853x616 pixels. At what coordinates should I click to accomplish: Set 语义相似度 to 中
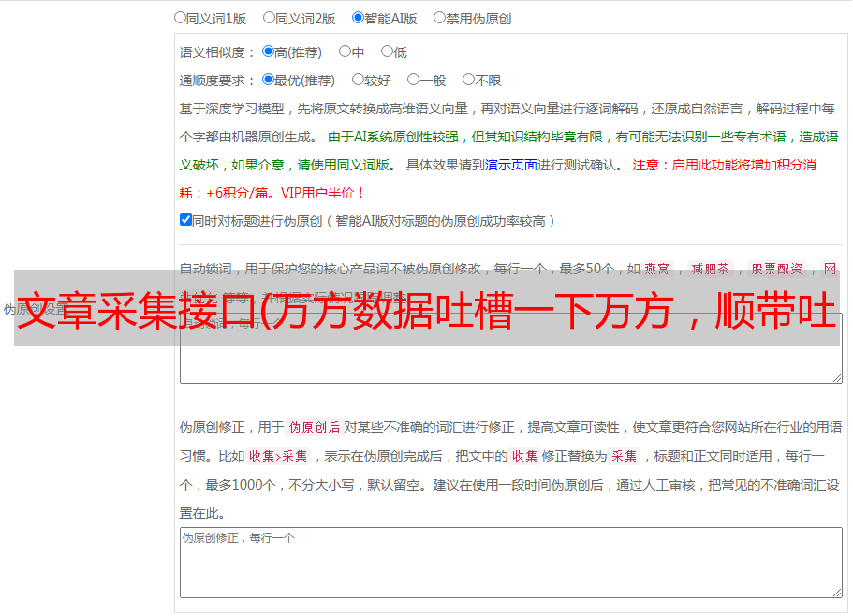(x=345, y=51)
